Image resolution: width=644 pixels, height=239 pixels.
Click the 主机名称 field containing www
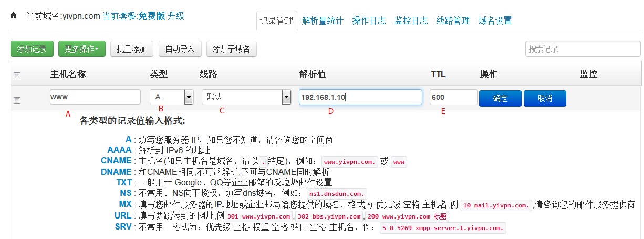click(96, 97)
